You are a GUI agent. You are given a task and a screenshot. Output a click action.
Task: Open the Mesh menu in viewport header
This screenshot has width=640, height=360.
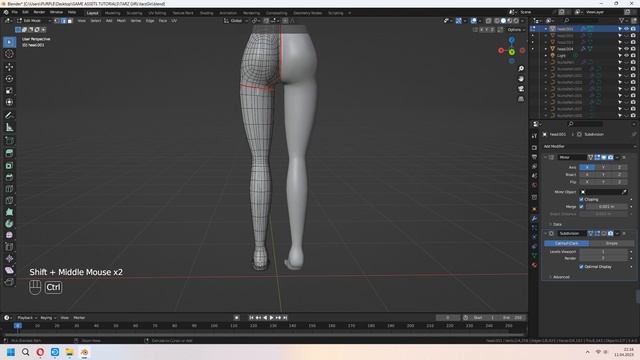[x=121, y=20]
